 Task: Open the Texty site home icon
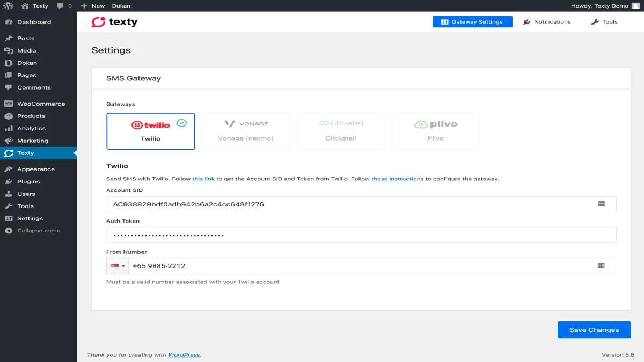[25, 6]
